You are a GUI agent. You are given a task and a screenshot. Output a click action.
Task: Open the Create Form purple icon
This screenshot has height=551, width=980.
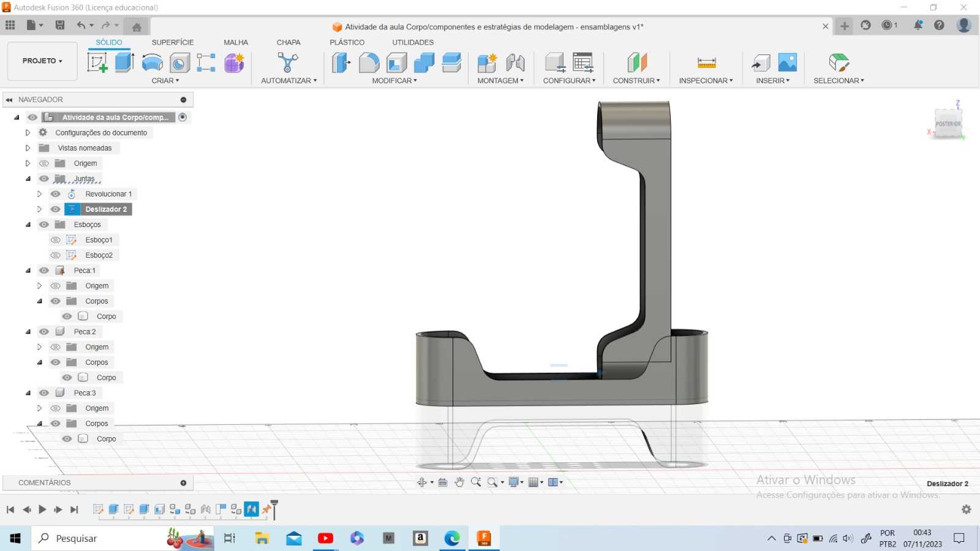pyautogui.click(x=234, y=62)
